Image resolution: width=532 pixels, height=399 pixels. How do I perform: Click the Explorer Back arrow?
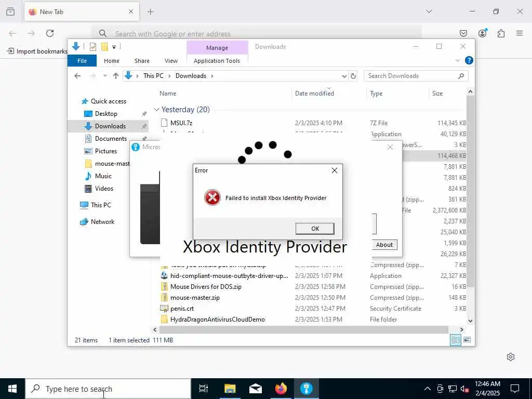pyautogui.click(x=77, y=76)
